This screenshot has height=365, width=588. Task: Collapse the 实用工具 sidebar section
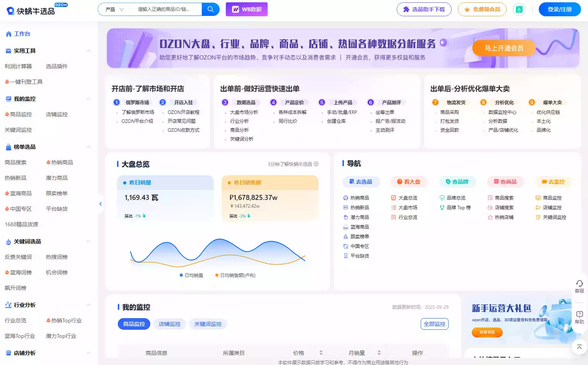[x=88, y=51]
